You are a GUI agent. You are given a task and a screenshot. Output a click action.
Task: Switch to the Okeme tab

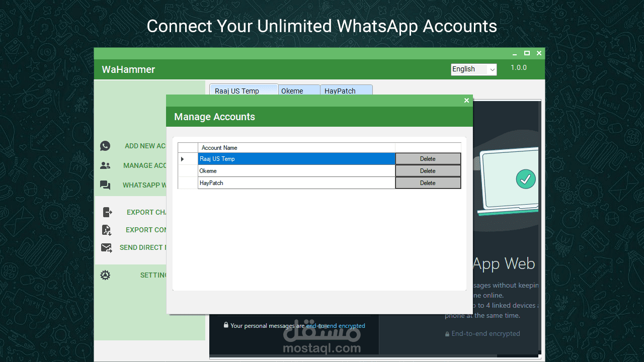tap(299, 90)
